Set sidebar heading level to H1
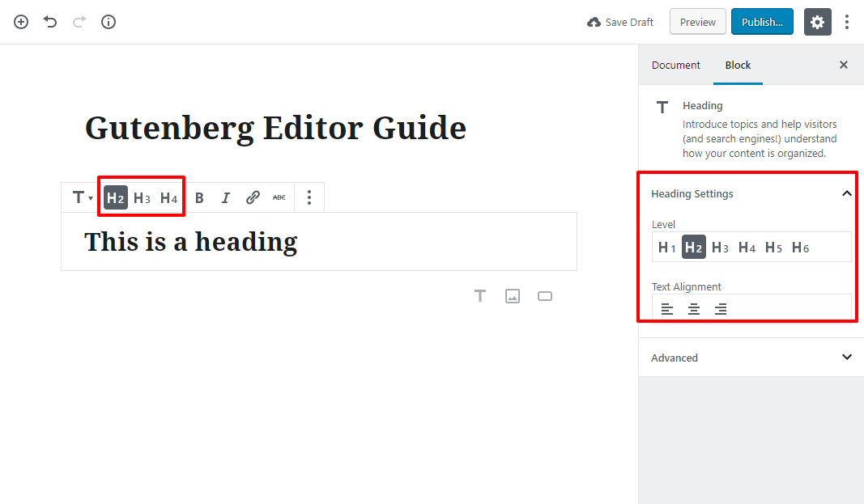Screen dimensions: 864x504 pyautogui.click(x=666, y=248)
